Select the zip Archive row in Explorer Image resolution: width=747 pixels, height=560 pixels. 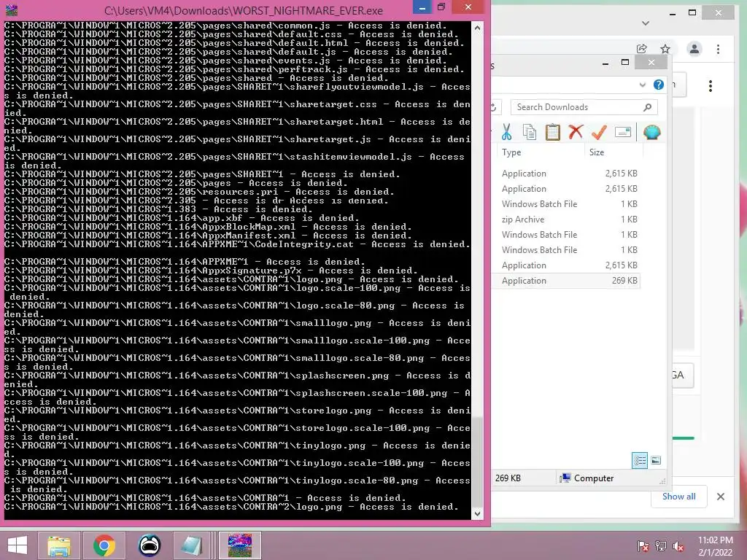(x=568, y=219)
